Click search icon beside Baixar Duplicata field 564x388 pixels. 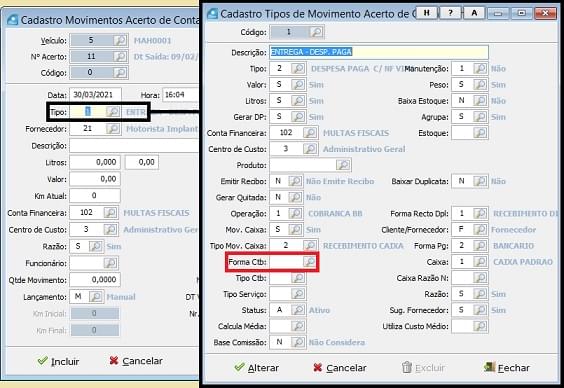(481, 181)
